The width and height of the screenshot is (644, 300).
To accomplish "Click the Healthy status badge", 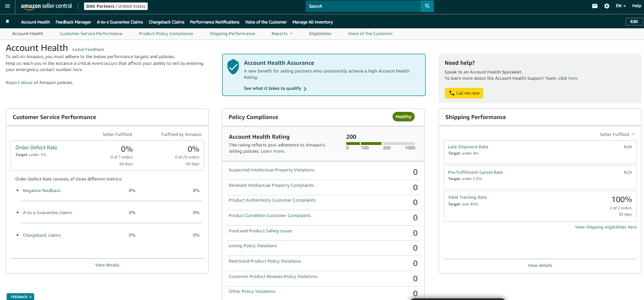I will tap(404, 117).
